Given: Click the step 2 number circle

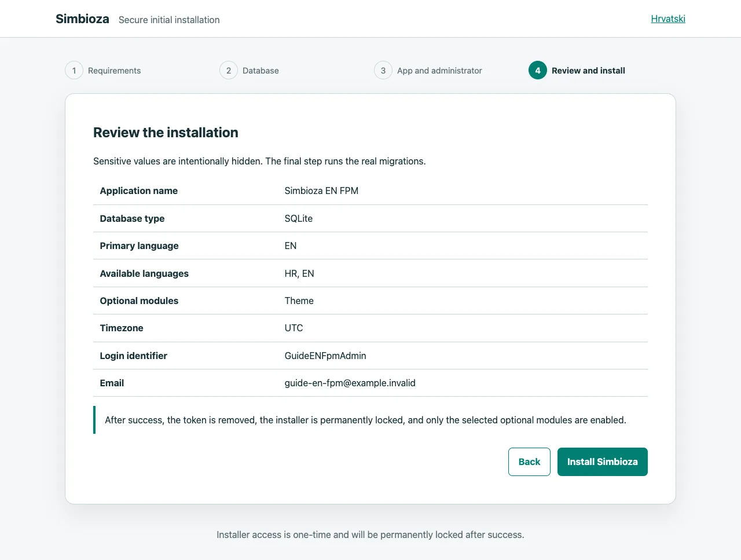Looking at the screenshot, I should 229,70.
